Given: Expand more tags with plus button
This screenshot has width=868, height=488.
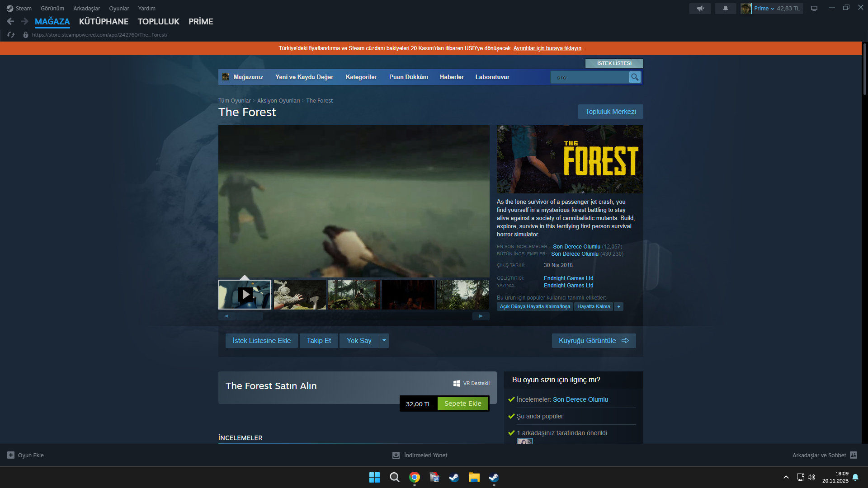Looking at the screenshot, I should click(x=618, y=306).
